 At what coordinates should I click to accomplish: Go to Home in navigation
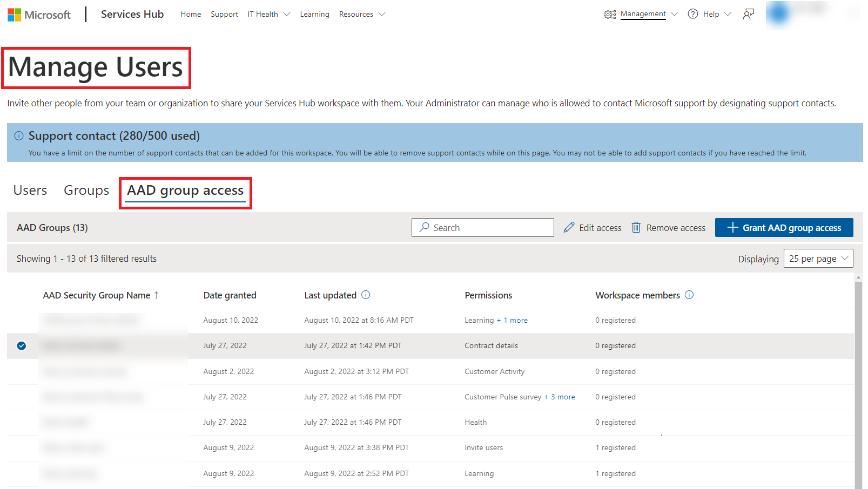click(191, 14)
